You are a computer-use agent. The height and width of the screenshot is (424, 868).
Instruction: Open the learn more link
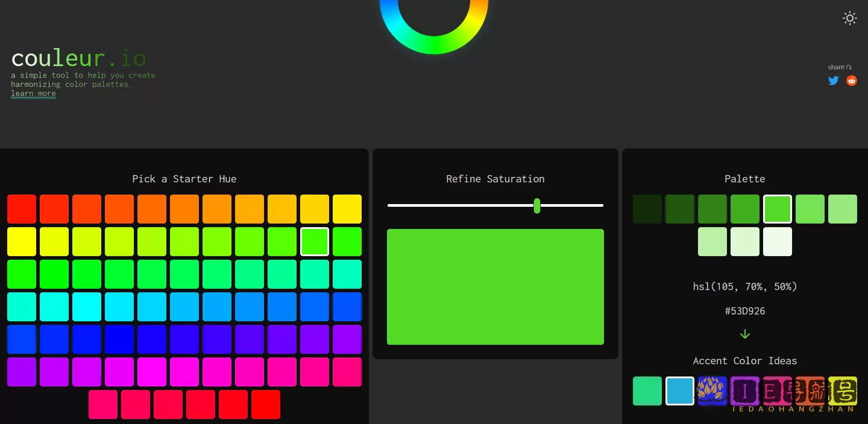[33, 94]
